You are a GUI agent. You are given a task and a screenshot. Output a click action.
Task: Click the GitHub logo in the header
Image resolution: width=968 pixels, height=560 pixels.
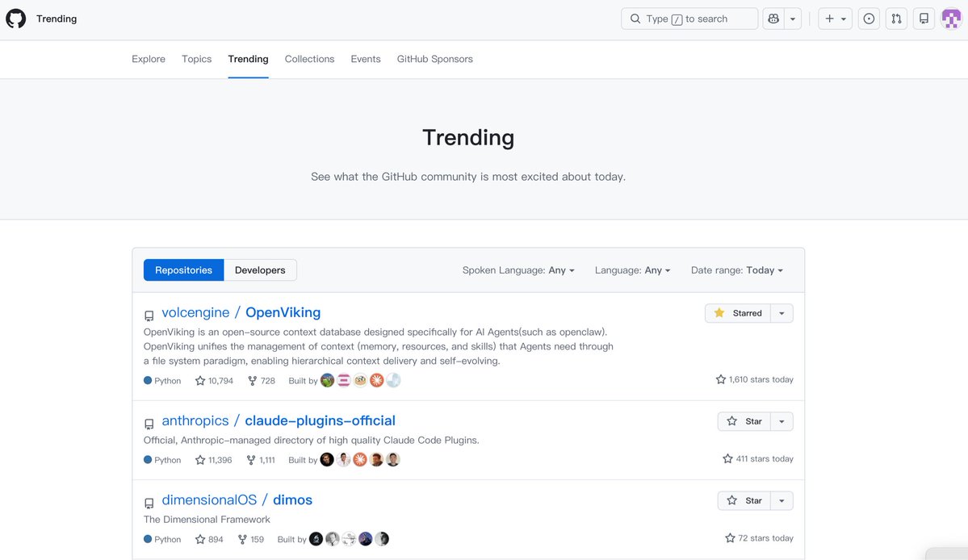click(16, 18)
